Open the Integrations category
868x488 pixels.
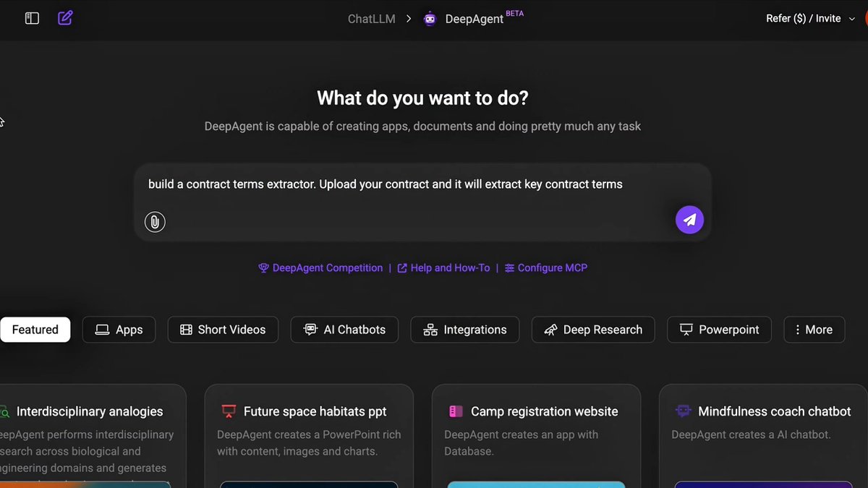(464, 330)
